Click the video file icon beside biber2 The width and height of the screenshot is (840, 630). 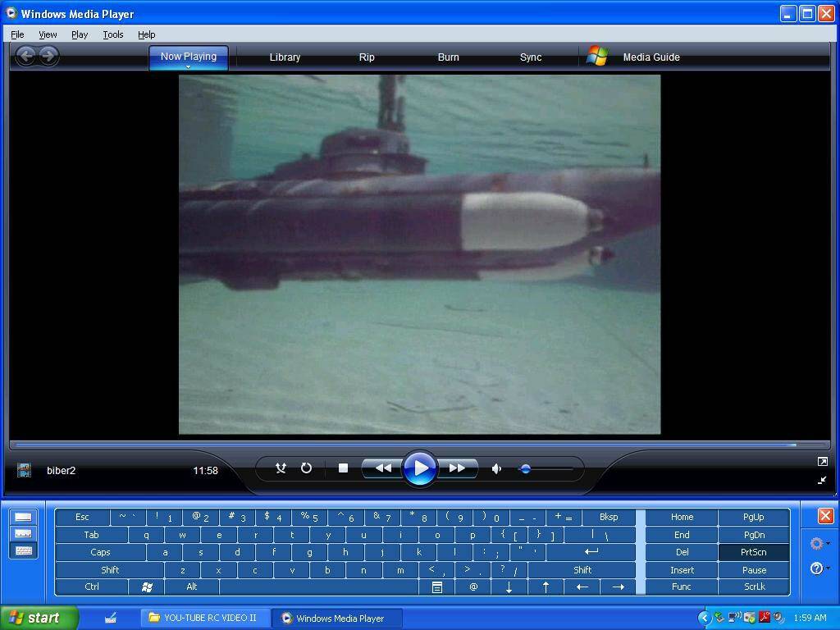(x=24, y=470)
